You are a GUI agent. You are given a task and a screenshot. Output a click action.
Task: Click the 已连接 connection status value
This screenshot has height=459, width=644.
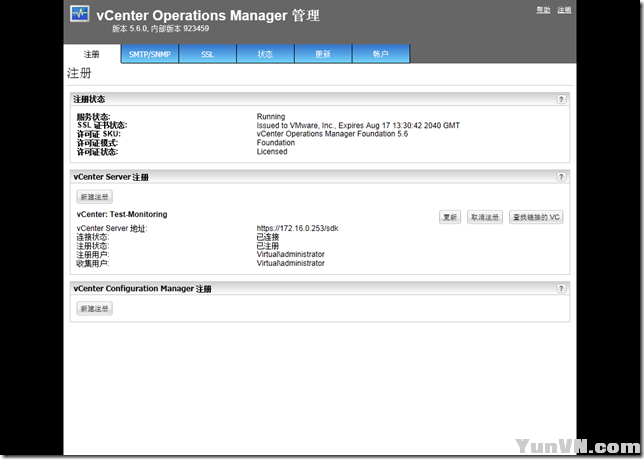268,237
